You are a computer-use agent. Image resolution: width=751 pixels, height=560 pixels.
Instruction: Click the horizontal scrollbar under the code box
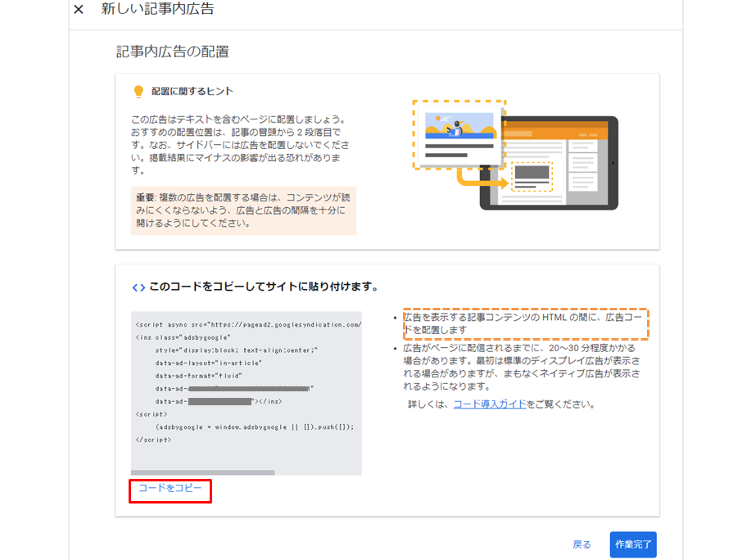tap(202, 472)
